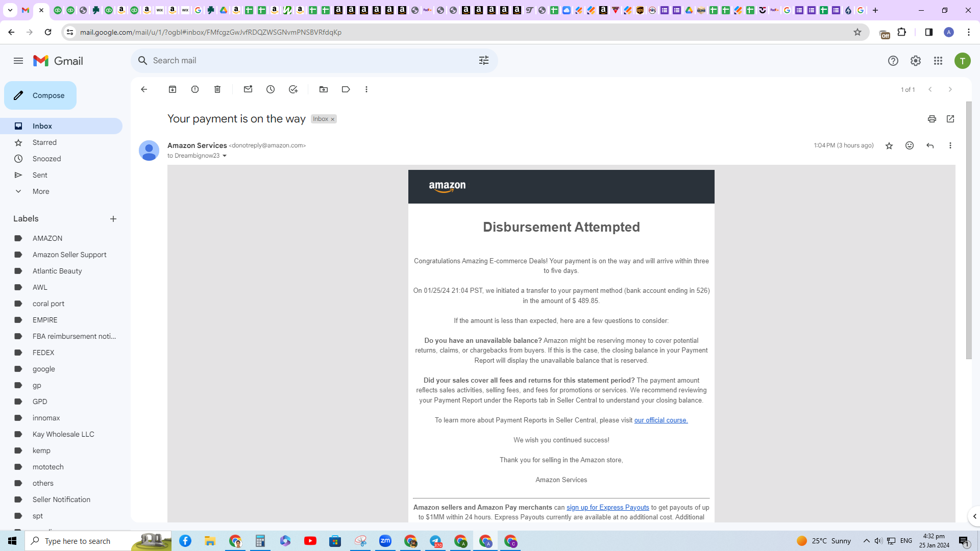The image size is (980, 551).
Task: Open the Snoozed folder
Action: click(61, 159)
